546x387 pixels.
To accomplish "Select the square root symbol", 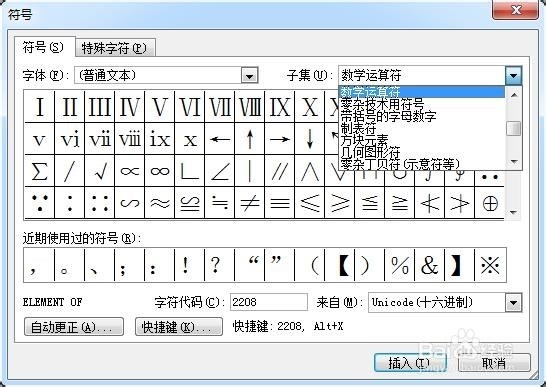I will coord(99,171).
